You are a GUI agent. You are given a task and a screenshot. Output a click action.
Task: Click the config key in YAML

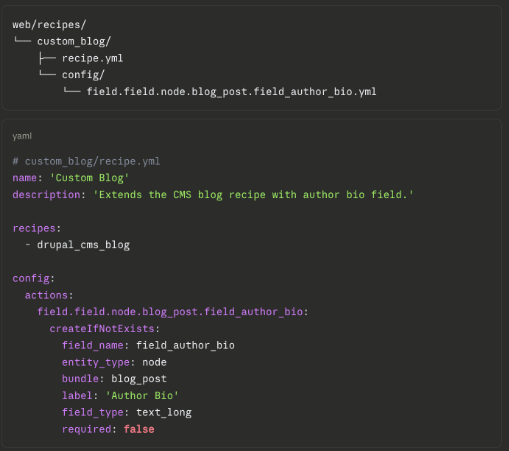(x=31, y=278)
